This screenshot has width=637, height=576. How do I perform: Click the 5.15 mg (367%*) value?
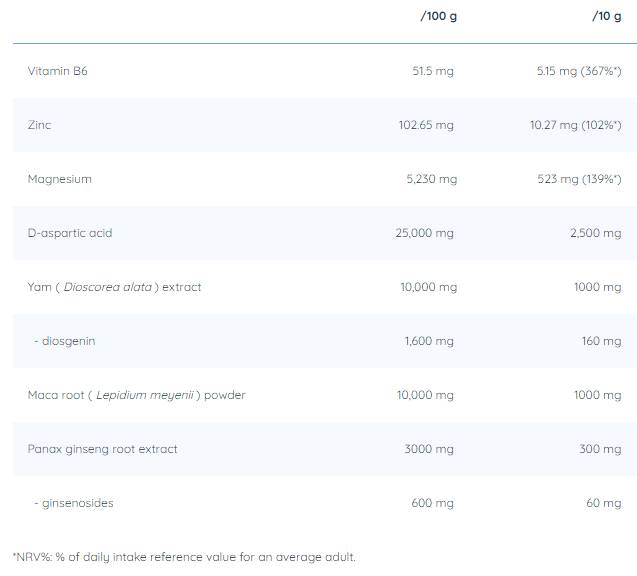579,71
